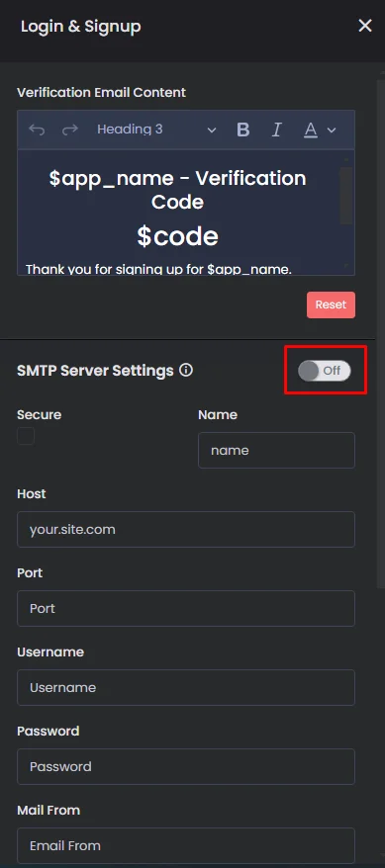
Task: Toggle italic formatting in email editor
Action: tap(276, 130)
